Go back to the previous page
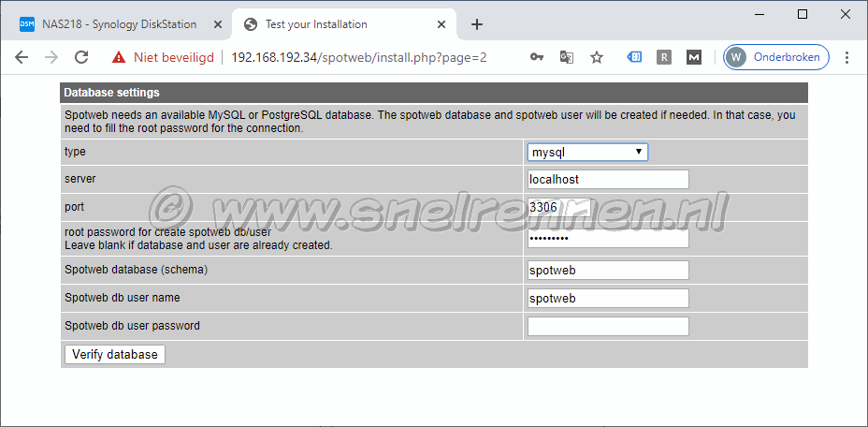This screenshot has height=427, width=868. pos(22,57)
